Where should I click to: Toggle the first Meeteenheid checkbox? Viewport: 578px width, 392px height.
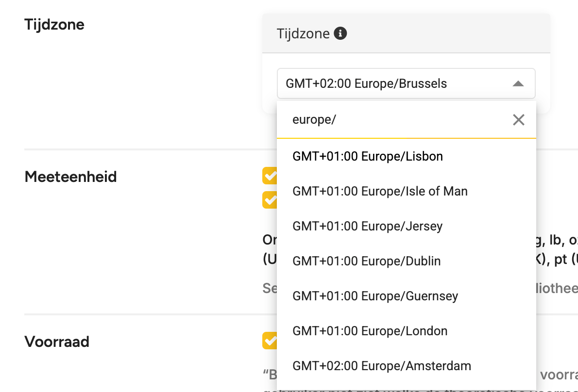pyautogui.click(x=270, y=176)
